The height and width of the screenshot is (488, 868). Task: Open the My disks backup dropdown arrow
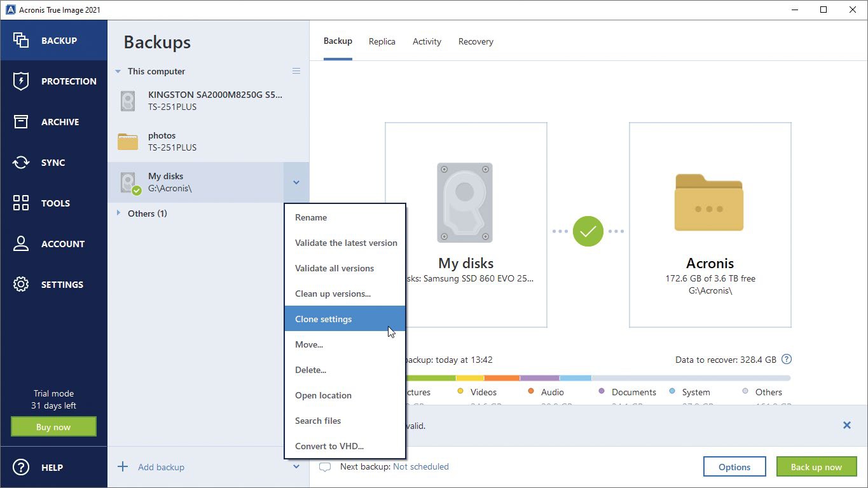(296, 182)
